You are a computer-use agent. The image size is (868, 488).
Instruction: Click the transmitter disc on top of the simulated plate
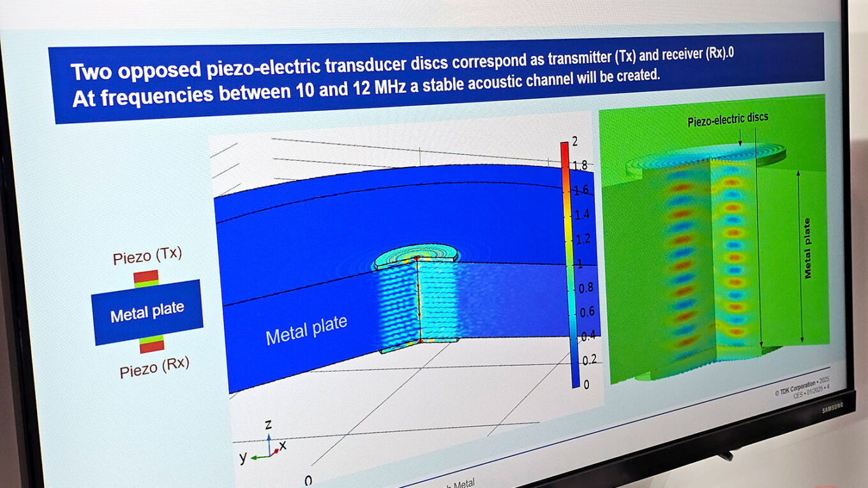pos(415,255)
